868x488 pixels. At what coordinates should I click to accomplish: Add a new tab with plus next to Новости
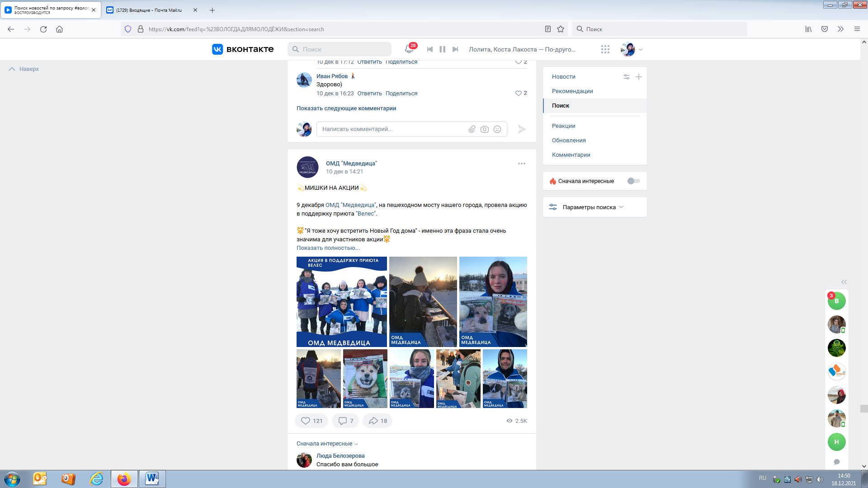(639, 77)
